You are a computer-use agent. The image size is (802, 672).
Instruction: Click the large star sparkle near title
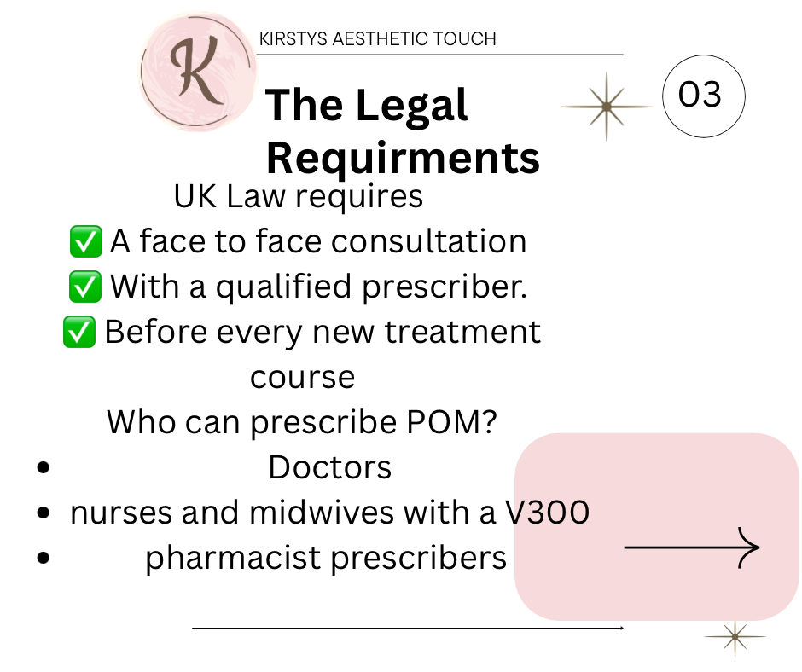point(607,107)
